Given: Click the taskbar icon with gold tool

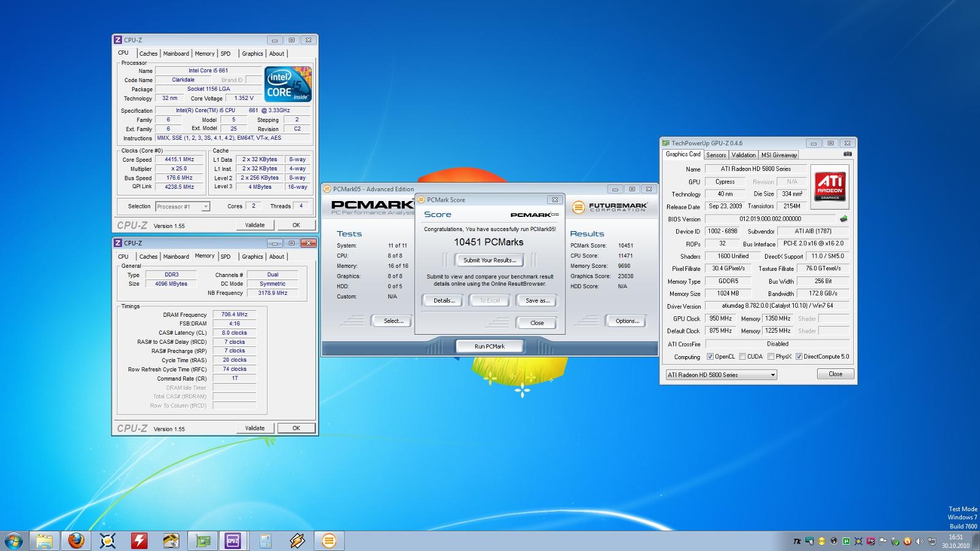Looking at the screenshot, I should 171,541.
